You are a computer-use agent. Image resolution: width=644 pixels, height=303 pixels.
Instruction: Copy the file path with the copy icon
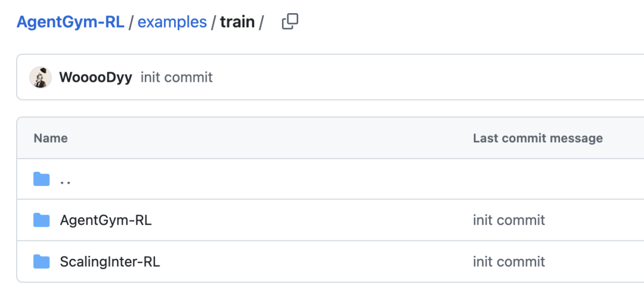[290, 22]
